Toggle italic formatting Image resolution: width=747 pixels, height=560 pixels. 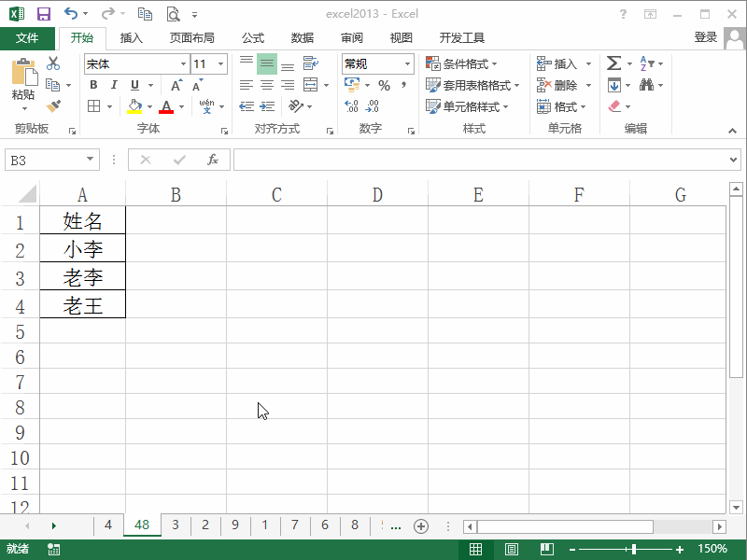[x=113, y=85]
